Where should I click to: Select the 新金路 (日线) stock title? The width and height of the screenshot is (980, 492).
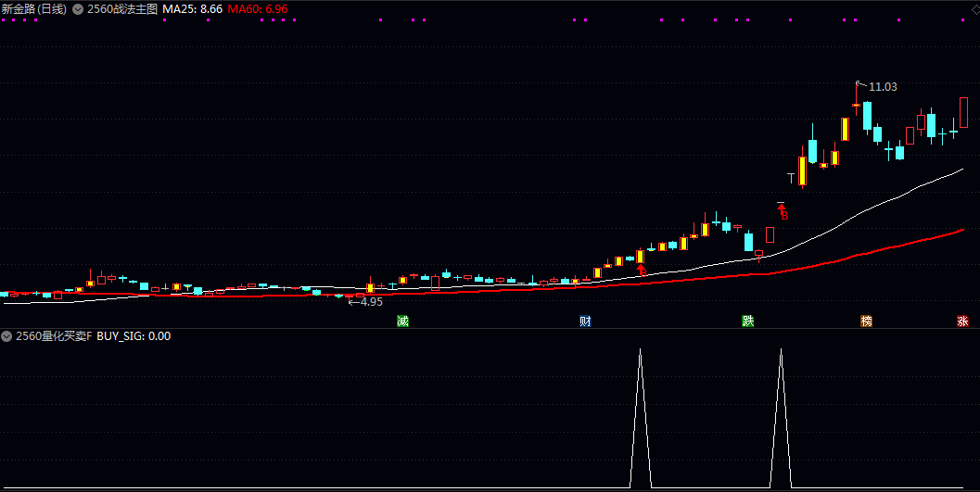coord(33,9)
